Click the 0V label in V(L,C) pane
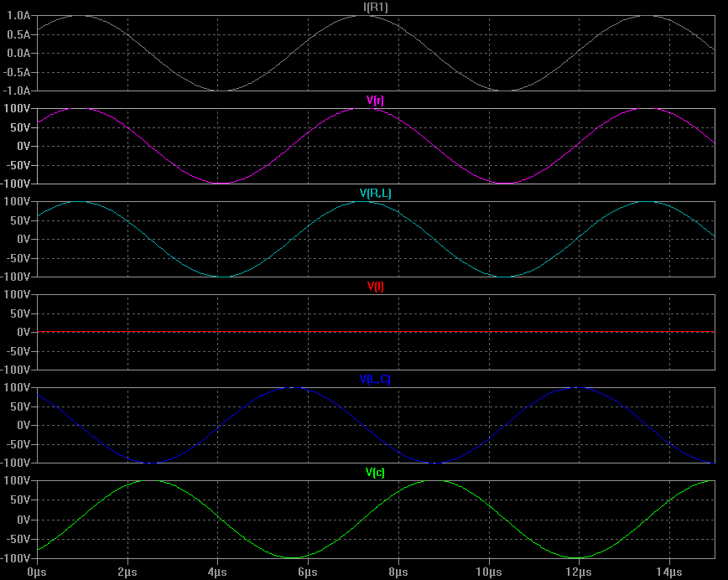This screenshot has height=580, width=728. tap(23, 425)
